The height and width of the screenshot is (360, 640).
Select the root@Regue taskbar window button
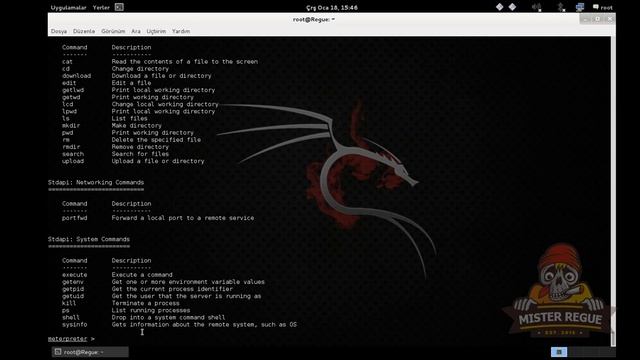coord(90,352)
